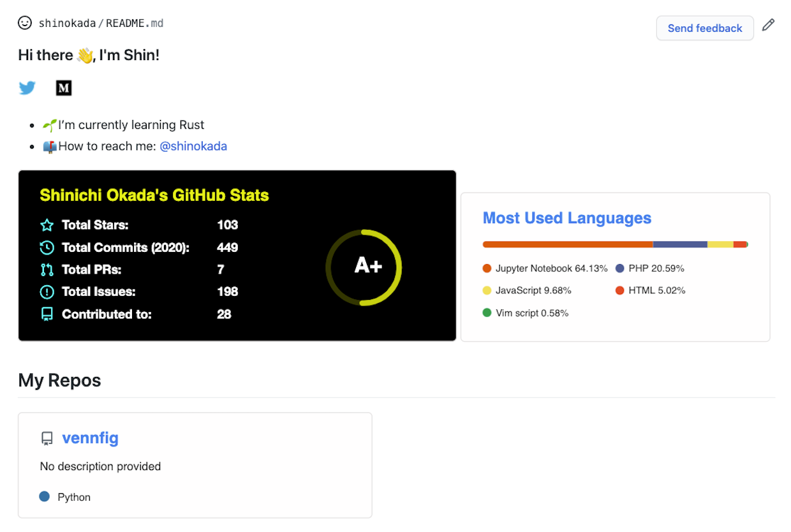Select the README.md breadcrumb label

[x=134, y=23]
